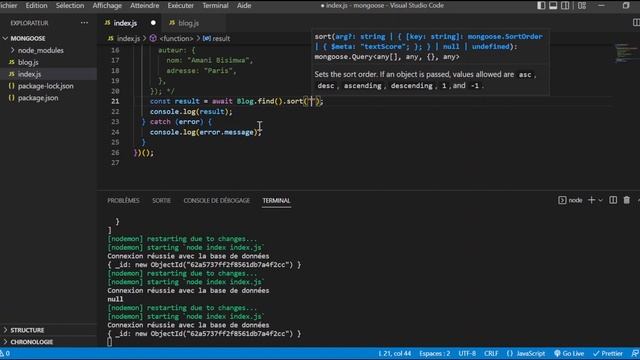Image resolution: width=640 pixels, height=360 pixels.
Task: Open Sélection menu
Action: click(70, 6)
